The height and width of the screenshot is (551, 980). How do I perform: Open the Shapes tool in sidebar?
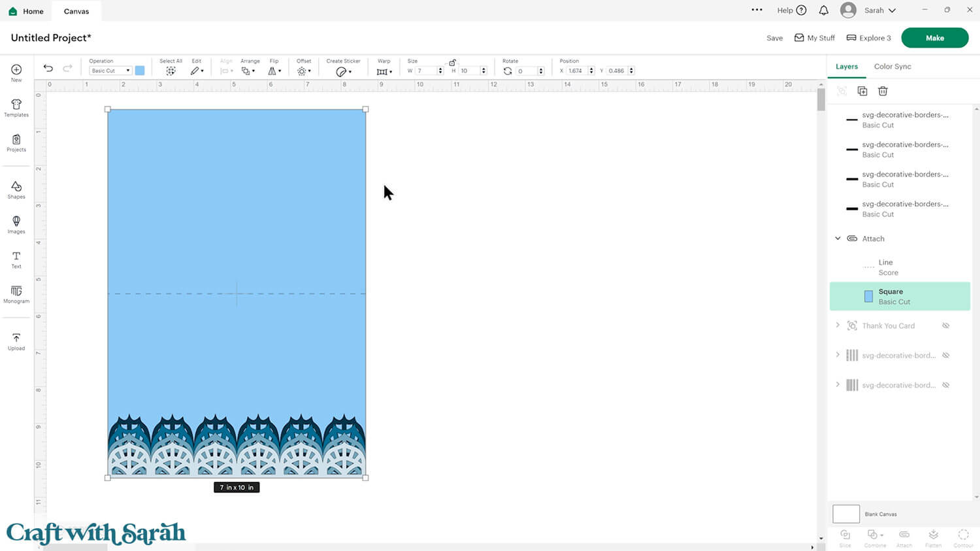point(16,190)
